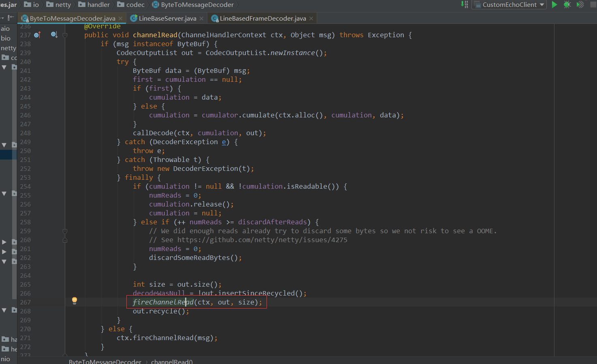Screen dimensions: 597x364
Task: Click the io folder icon in breadcrumb
Action: click(x=28, y=4)
